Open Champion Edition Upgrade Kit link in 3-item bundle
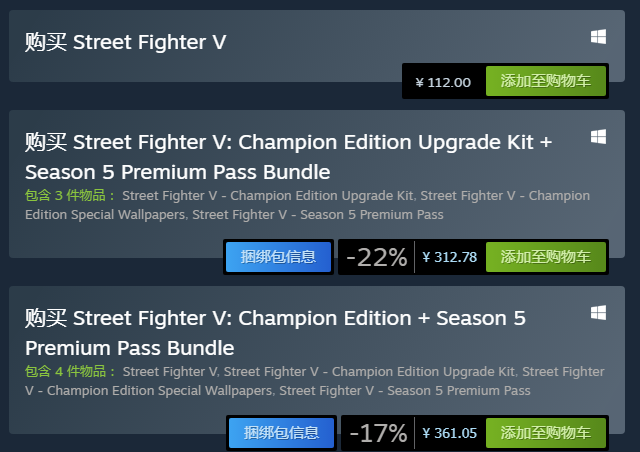640x452 pixels. 268,196
